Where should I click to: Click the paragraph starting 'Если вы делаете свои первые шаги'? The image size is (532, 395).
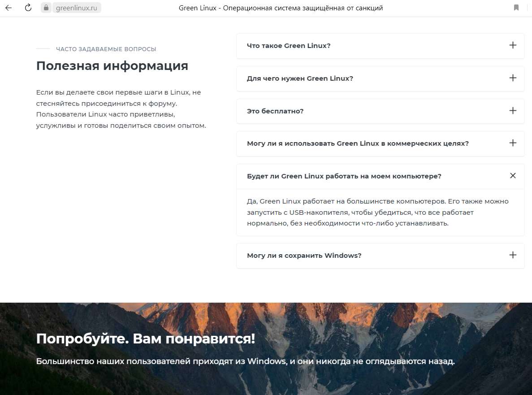point(121,109)
